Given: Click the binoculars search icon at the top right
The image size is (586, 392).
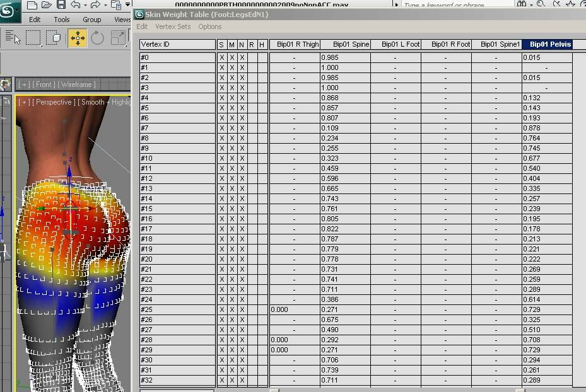Looking at the screenshot, I should [522, 4].
